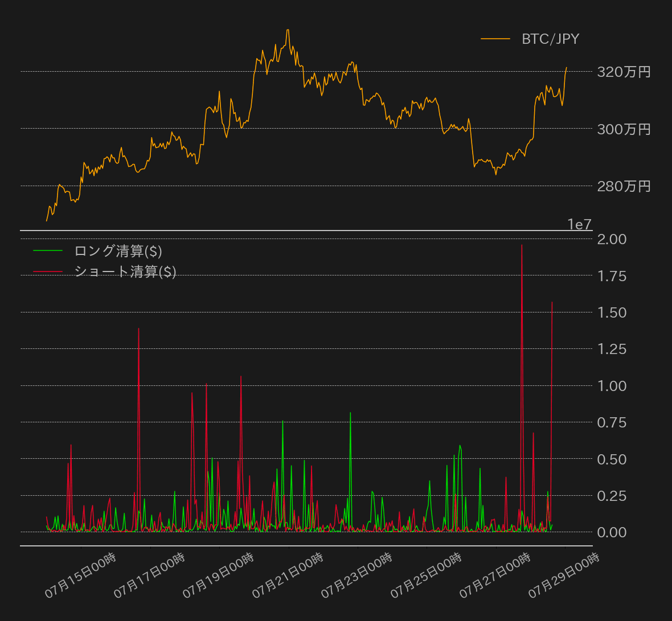672x621 pixels.
Task: Click the BTC/JPY legend label
Action: pos(550,39)
